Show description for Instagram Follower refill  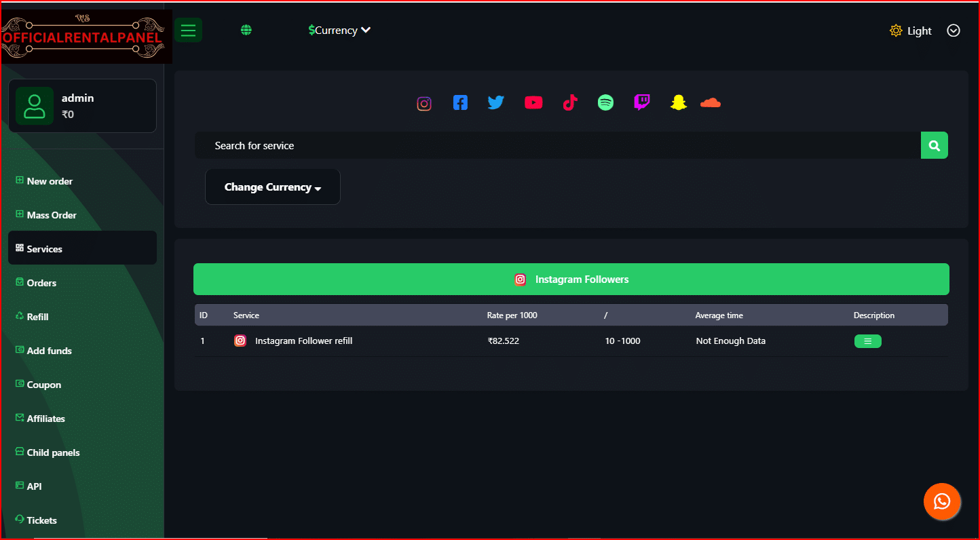(x=867, y=341)
